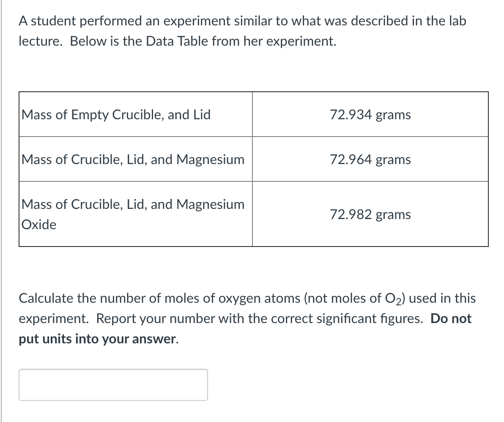
Task: Click the top row of the data table
Action: click(254, 115)
